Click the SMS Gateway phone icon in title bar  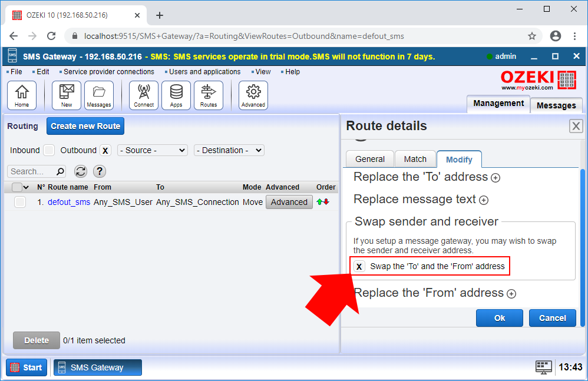tap(12, 56)
